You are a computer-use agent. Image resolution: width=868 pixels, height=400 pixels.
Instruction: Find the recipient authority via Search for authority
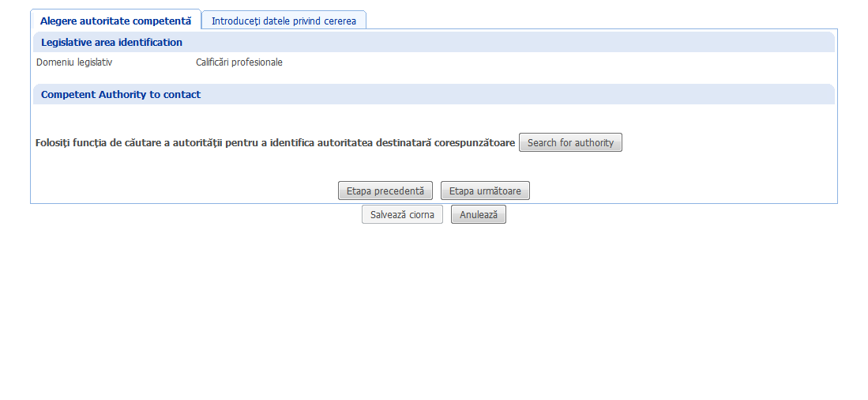[x=570, y=143]
